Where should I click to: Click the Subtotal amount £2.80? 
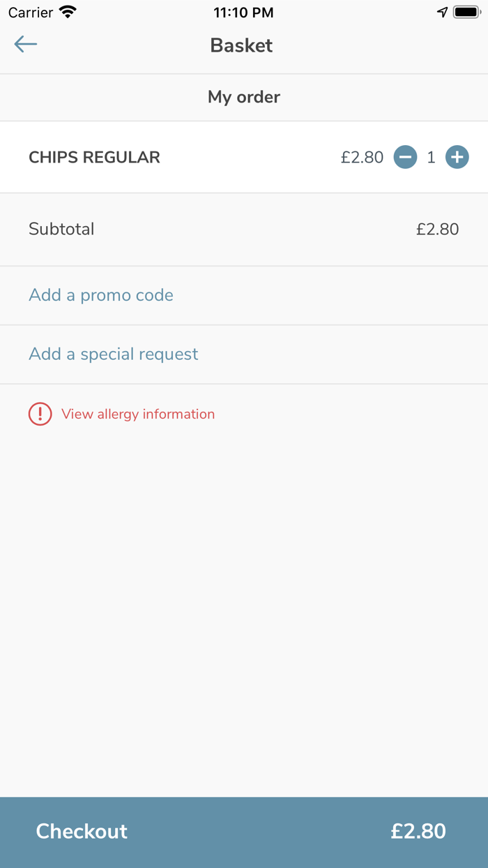coord(437,229)
